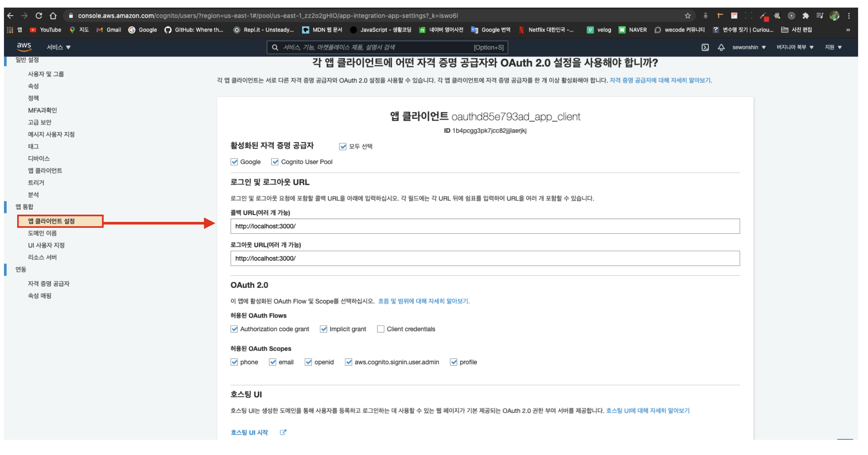Uncheck the Google identity provider
Image resolution: width=868 pixels, height=455 pixels.
tap(234, 162)
